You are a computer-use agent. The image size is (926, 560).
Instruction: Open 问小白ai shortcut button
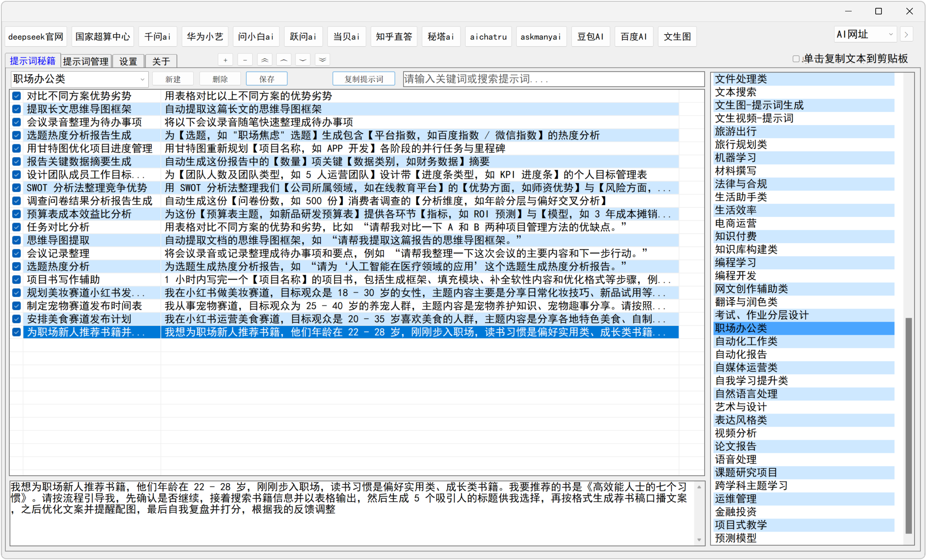tap(256, 37)
